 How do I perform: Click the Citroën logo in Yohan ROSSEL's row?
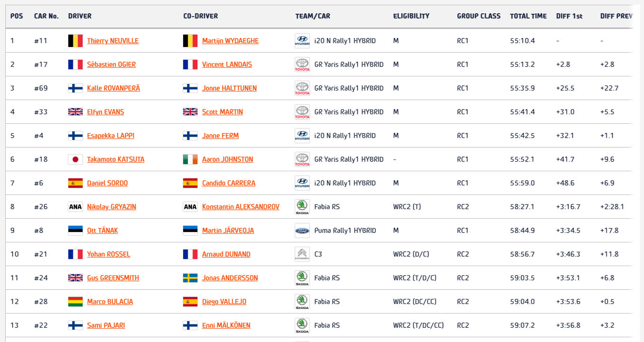coord(302,254)
